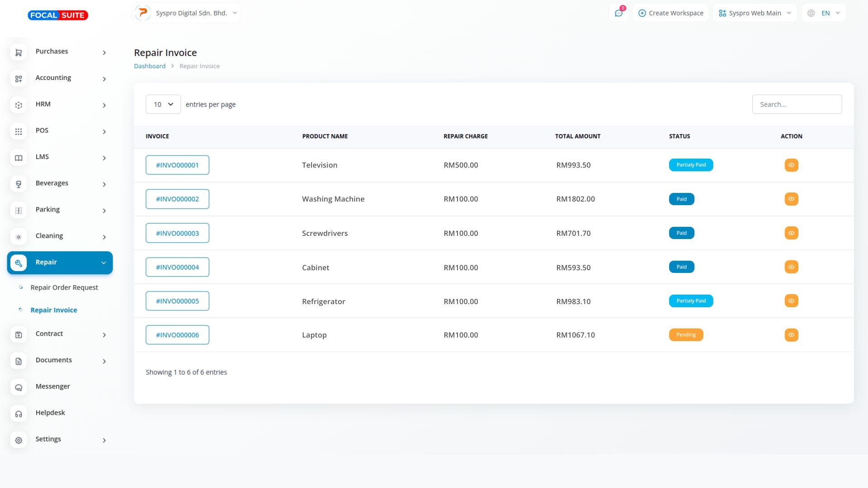View Television invoice using eye icon
Image resolution: width=868 pixels, height=488 pixels.
click(791, 165)
